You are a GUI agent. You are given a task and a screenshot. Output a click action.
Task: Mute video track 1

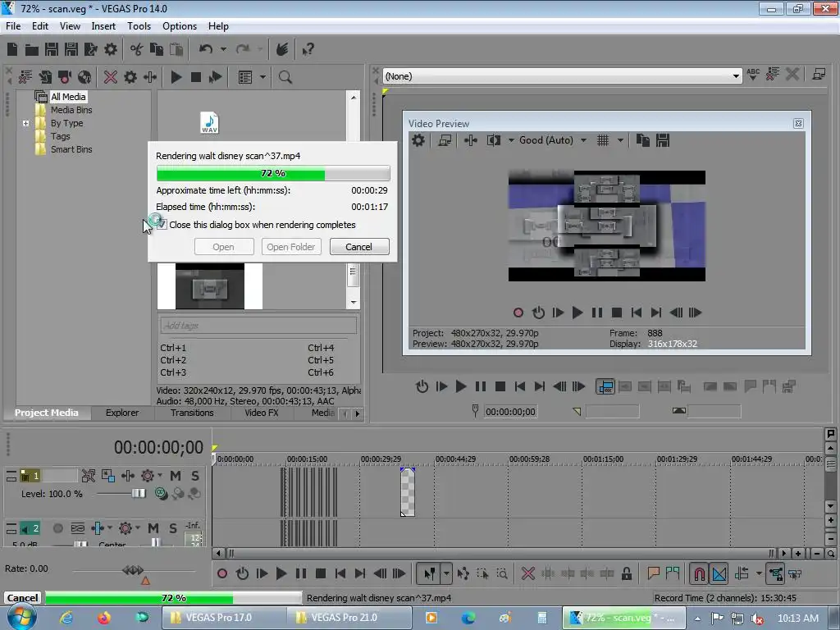click(x=176, y=476)
